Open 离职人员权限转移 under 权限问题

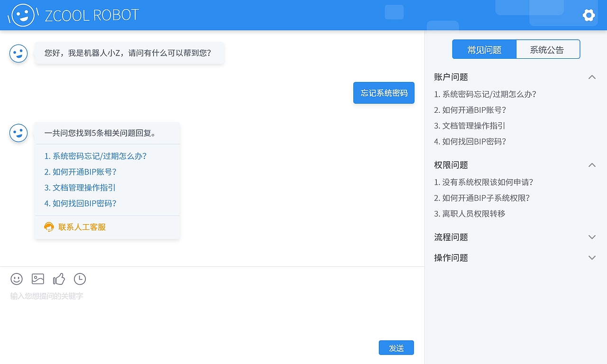pyautogui.click(x=469, y=214)
